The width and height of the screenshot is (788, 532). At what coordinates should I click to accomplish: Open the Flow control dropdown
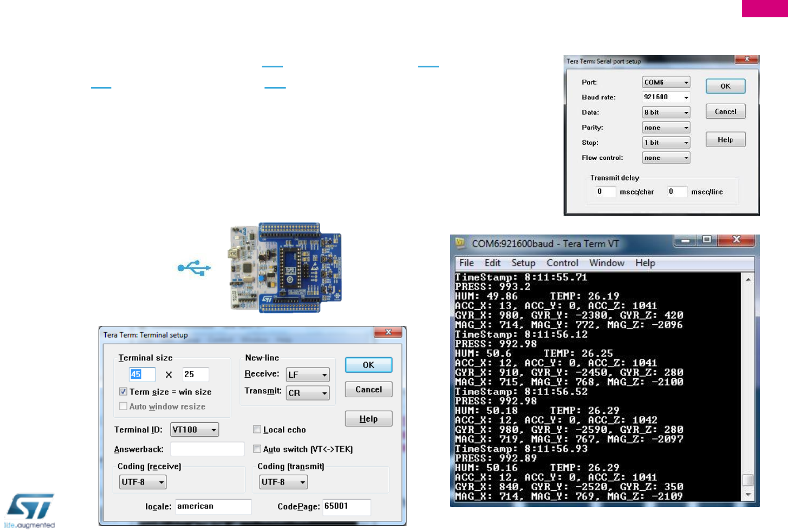click(666, 158)
